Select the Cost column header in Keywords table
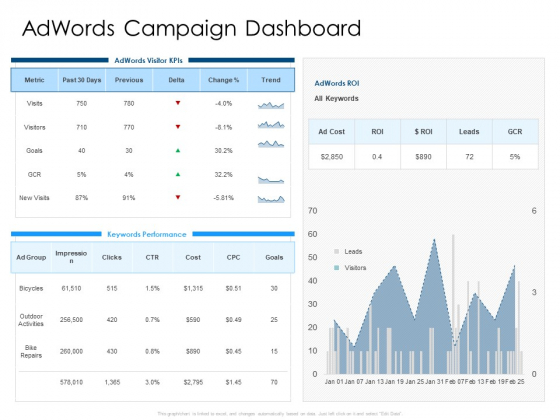 pos(193,257)
